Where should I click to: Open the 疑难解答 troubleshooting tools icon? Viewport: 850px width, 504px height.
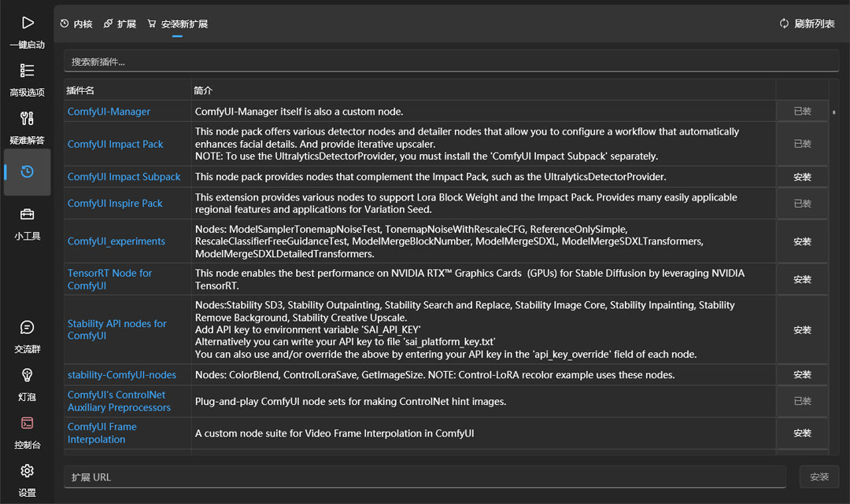28,120
